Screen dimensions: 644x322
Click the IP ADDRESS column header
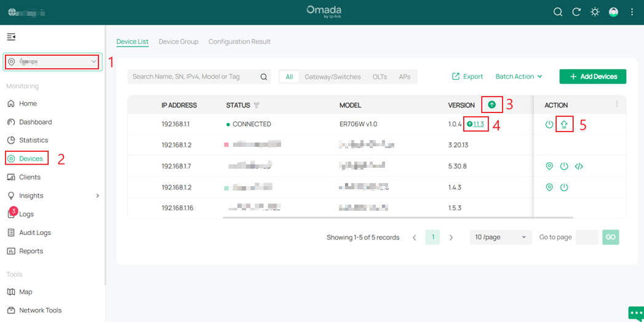pyautogui.click(x=179, y=106)
